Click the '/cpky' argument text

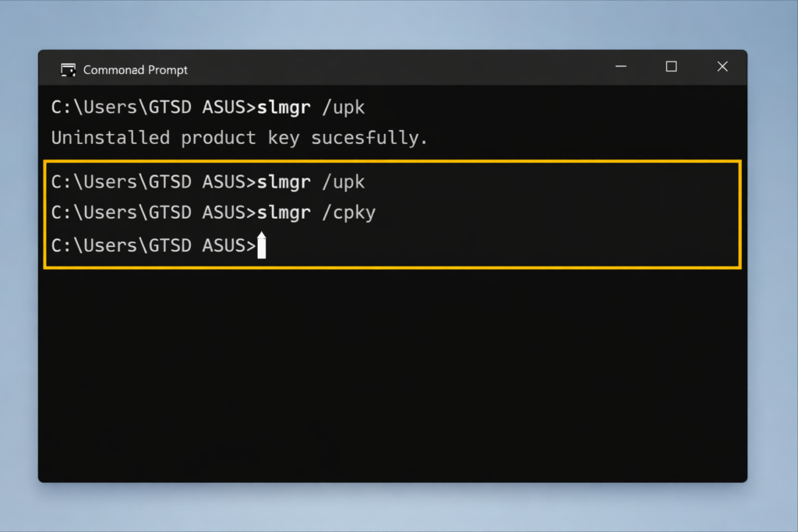click(x=349, y=212)
